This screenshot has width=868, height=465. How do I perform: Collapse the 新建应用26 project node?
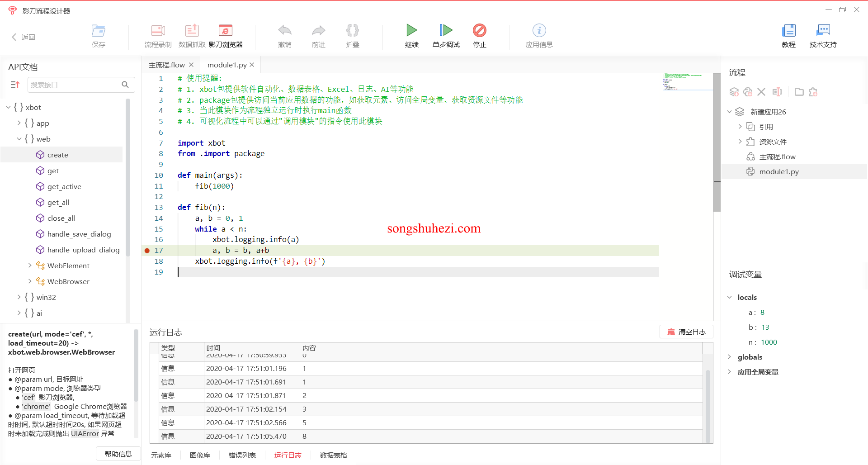point(729,112)
